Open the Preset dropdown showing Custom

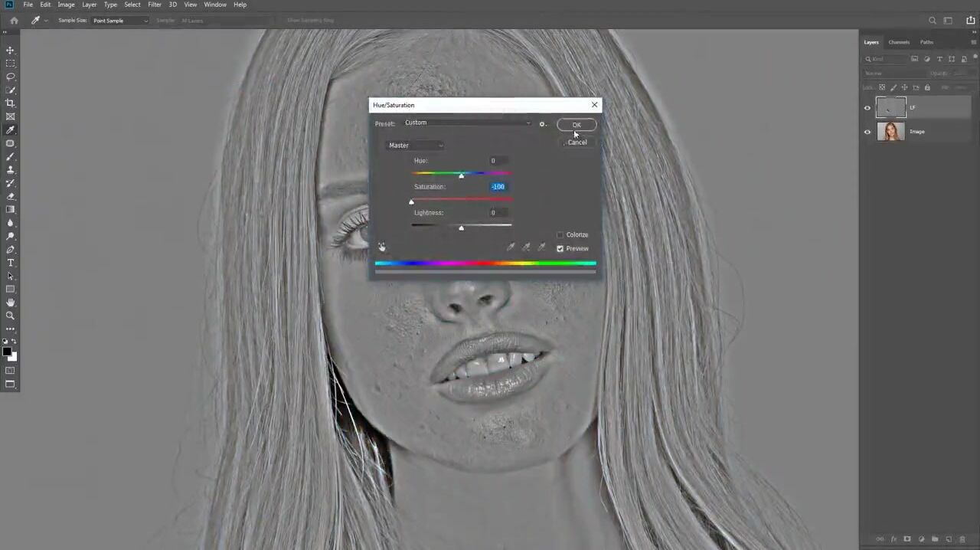point(466,123)
